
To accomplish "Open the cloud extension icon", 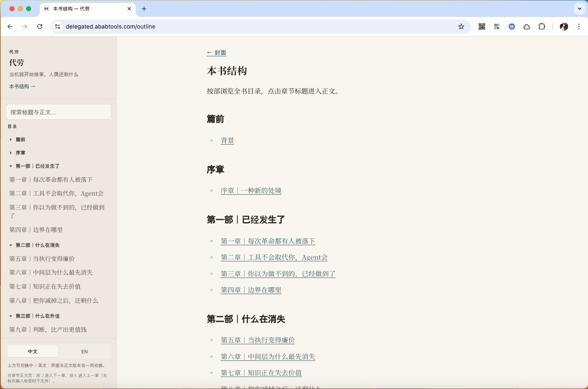I will click(x=527, y=27).
